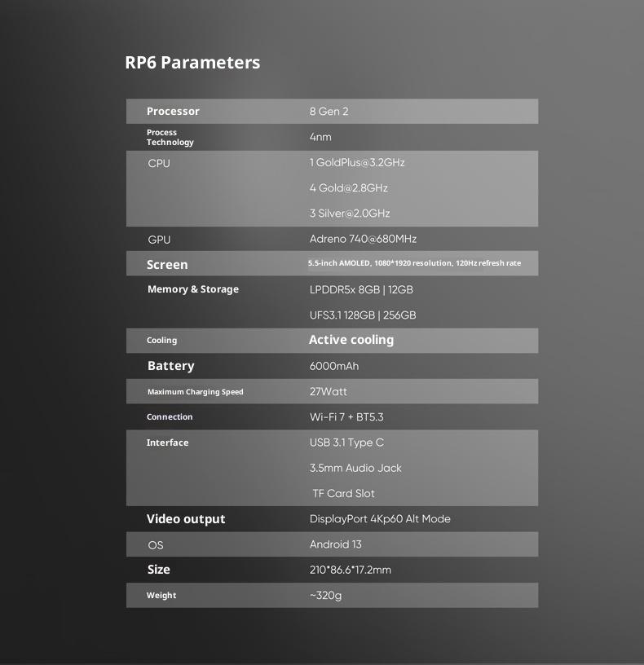Click the Android 13 OS value
The height and width of the screenshot is (665, 644).
335,544
